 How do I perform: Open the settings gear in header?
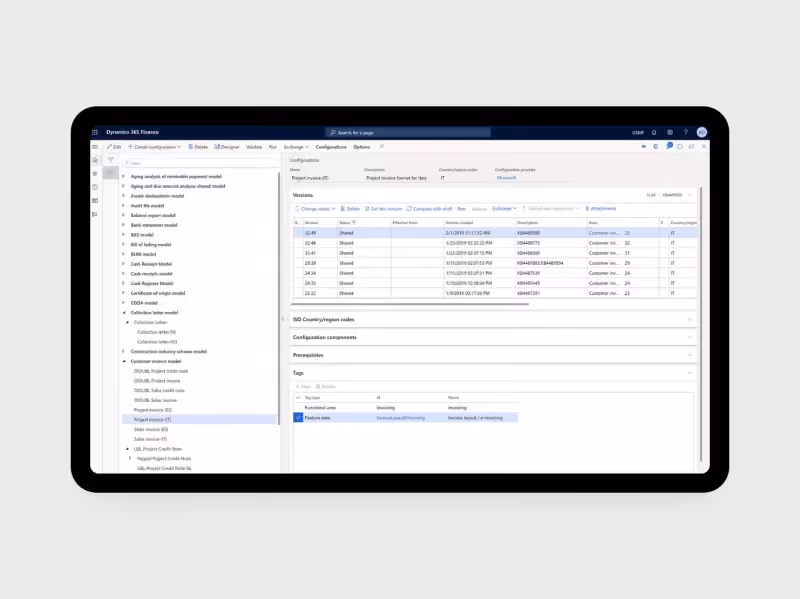pyautogui.click(x=670, y=133)
